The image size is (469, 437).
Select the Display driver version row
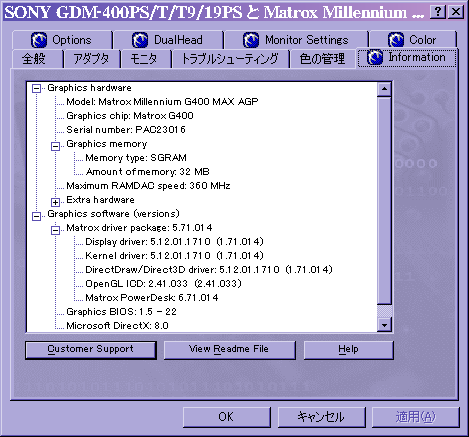[x=174, y=242]
